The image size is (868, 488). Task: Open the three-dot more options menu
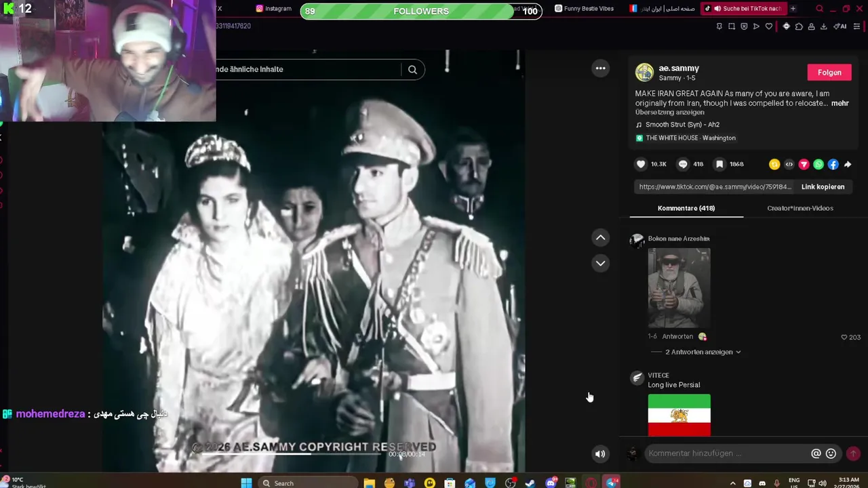coord(600,68)
